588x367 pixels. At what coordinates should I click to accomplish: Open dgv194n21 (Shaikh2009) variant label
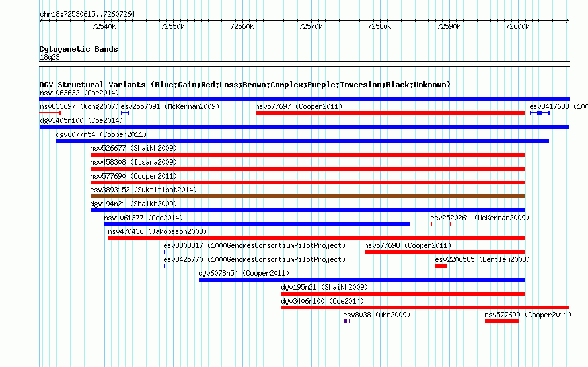point(133,204)
